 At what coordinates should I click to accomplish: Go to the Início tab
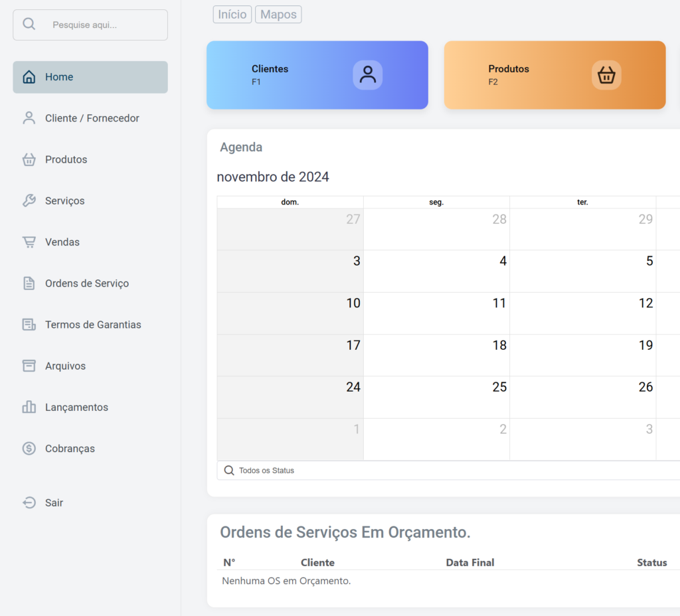pyautogui.click(x=232, y=15)
